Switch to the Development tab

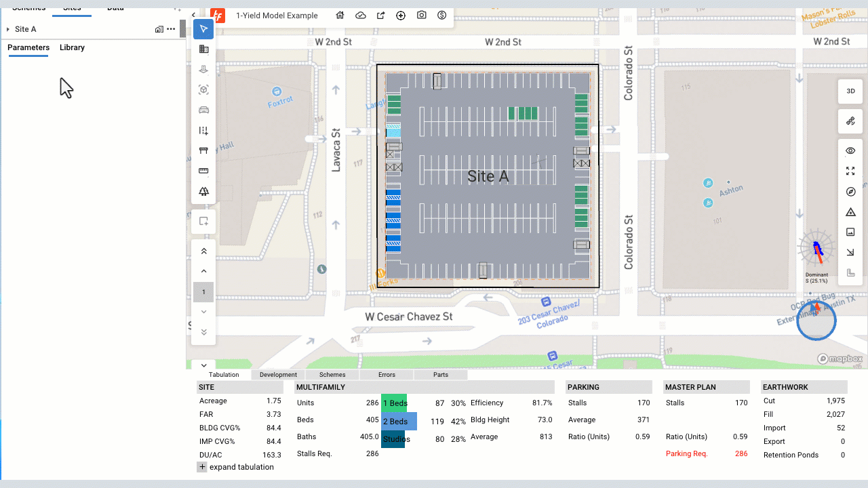[278, 375]
